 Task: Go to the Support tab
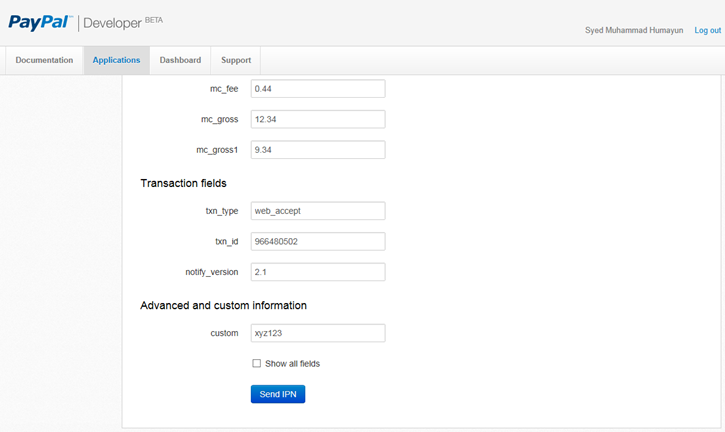point(236,60)
